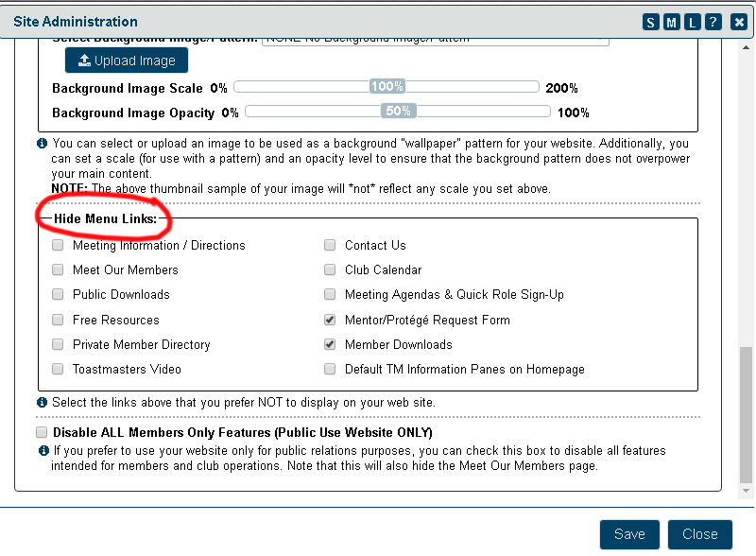Click info icon under Disable Members Only Features
This screenshot has height=556, width=756.
tap(43, 451)
